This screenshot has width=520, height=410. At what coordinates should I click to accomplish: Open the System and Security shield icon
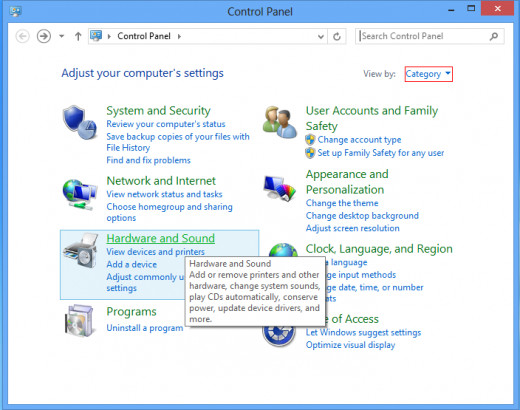pyautogui.click(x=80, y=122)
